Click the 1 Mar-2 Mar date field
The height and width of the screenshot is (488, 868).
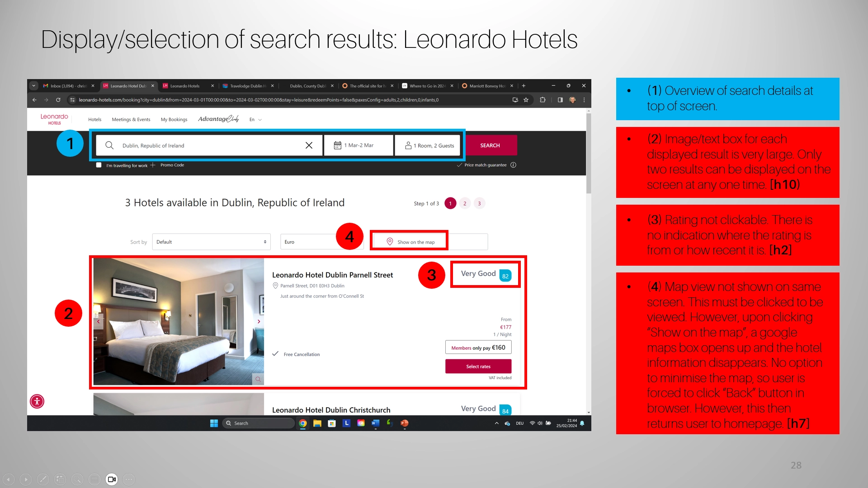(359, 145)
